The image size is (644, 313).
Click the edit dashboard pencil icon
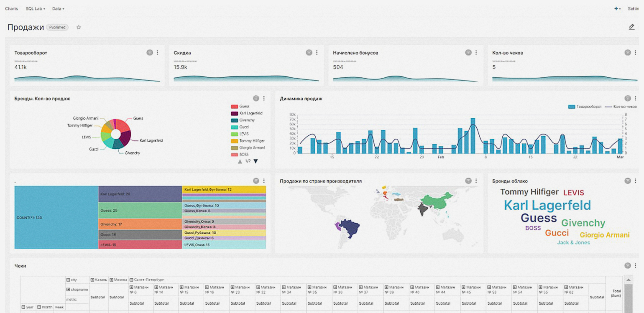pos(631,27)
